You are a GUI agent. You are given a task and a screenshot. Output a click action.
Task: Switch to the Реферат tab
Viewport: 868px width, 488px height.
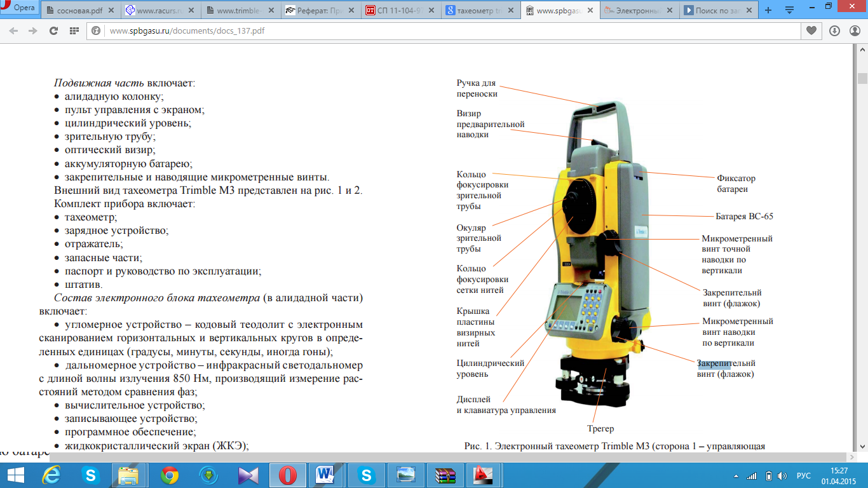[x=321, y=11]
